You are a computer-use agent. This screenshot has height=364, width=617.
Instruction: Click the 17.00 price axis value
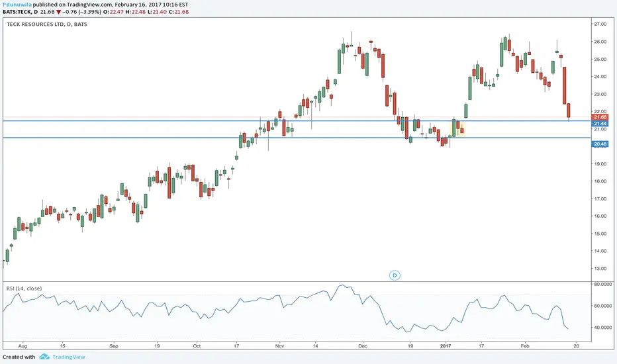coord(600,199)
